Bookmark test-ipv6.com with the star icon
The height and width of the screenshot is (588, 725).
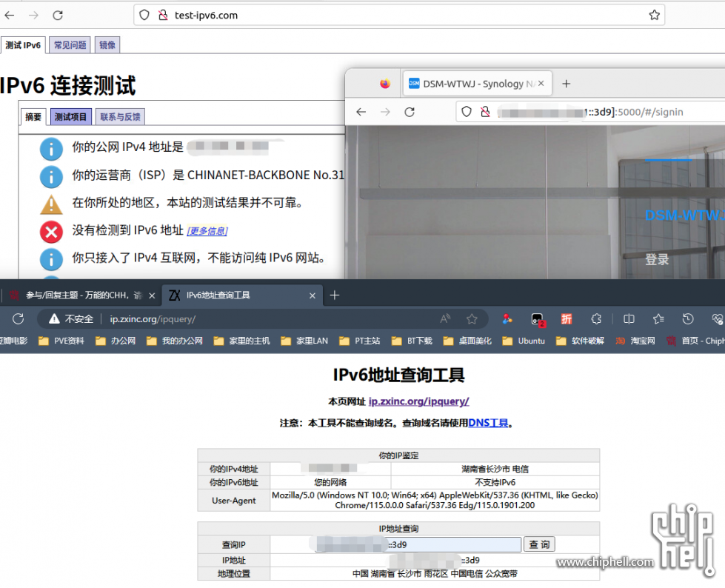654,16
